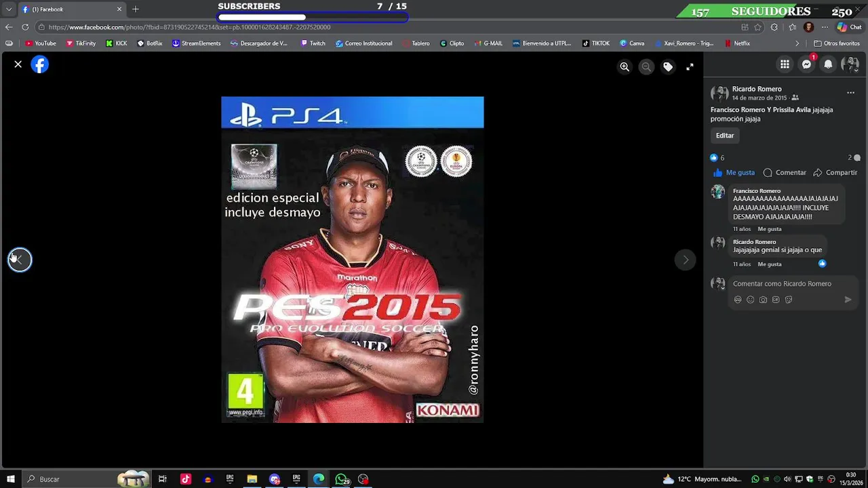
Task: Go back in browser history
Action: [9, 27]
